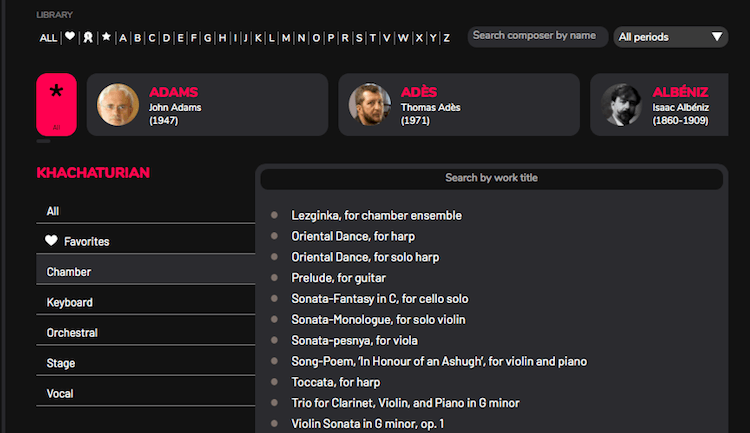Switch to the Orchestral genre tab
This screenshot has width=750, height=433.
[x=145, y=333]
